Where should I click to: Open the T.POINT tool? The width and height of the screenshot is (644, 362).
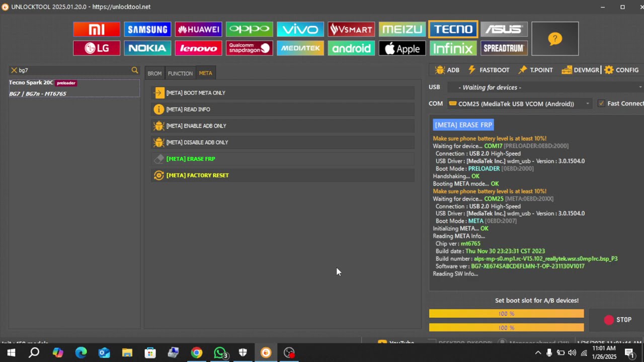point(536,70)
